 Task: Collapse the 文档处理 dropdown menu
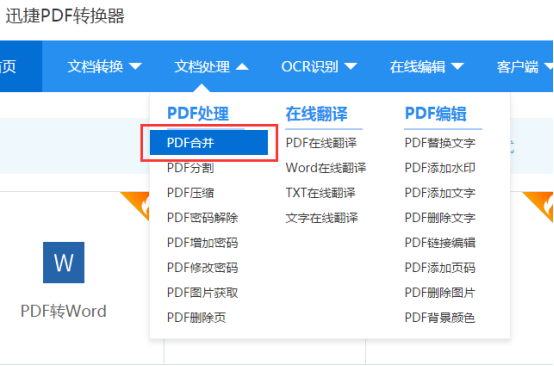[211, 66]
